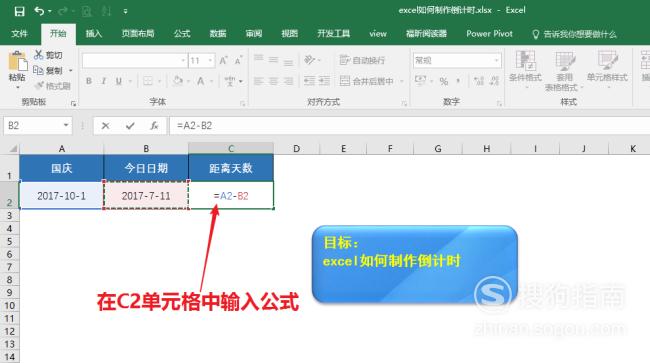The height and width of the screenshot is (363, 650).
Task: Switch to the 数据 ribbon tab
Action: (218, 34)
